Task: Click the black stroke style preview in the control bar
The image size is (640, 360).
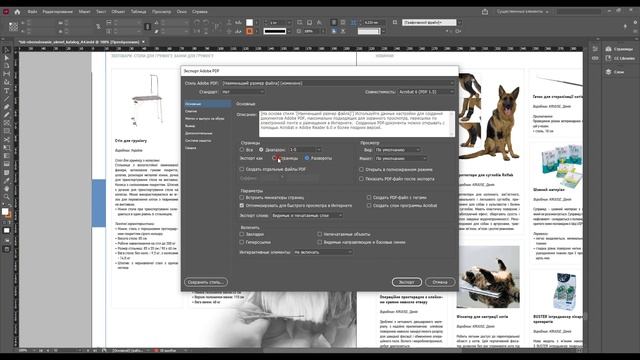Action: click(x=275, y=31)
